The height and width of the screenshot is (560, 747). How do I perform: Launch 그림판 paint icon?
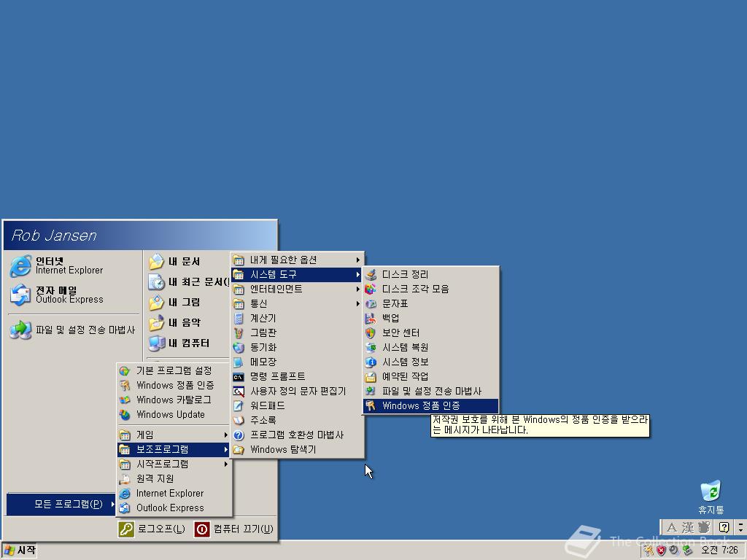tap(239, 332)
